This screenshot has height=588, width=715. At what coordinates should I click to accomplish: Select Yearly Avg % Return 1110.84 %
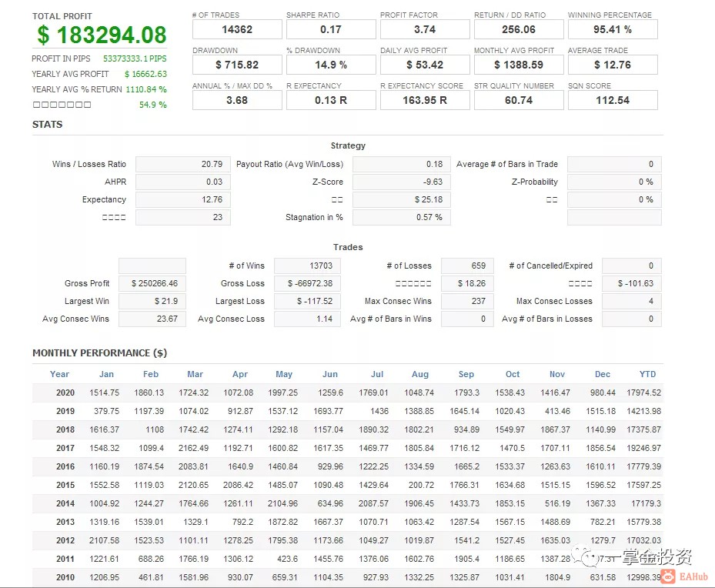coord(146,89)
